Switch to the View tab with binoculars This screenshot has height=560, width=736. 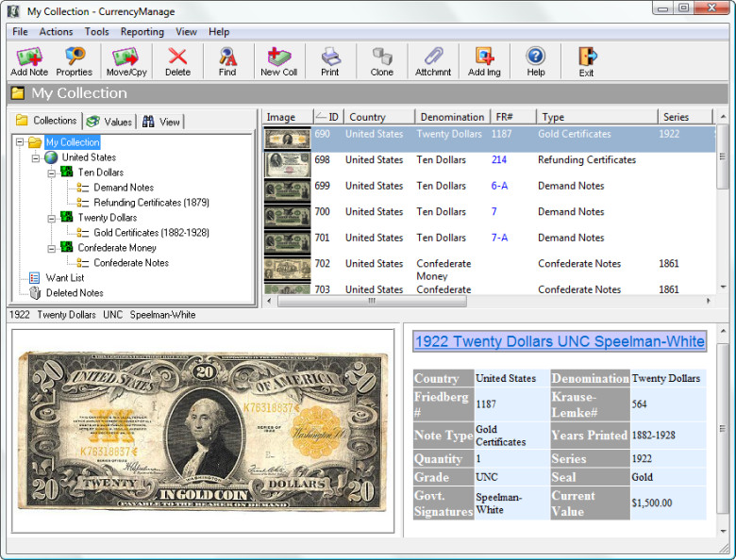tap(161, 122)
